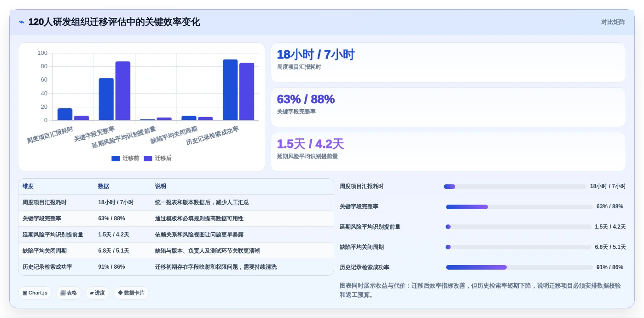Click the 缺陷平均关闭周期 progress bar

pyautogui.click(x=518, y=247)
